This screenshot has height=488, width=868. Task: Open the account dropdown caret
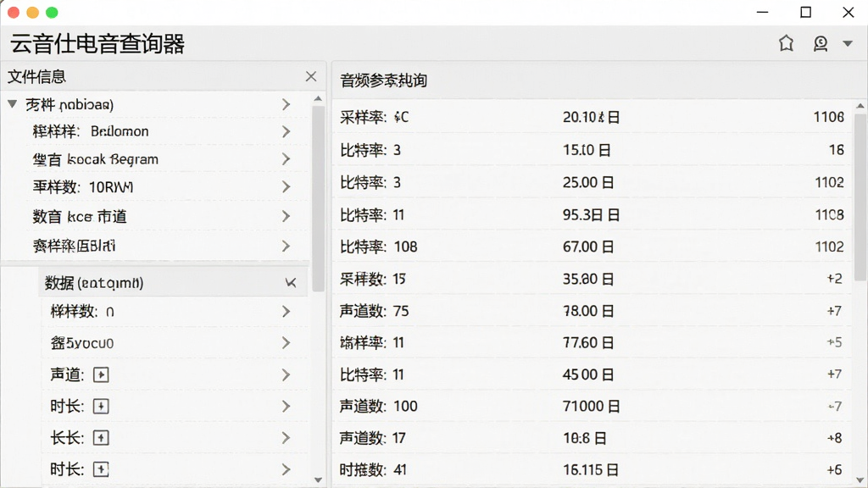point(848,43)
